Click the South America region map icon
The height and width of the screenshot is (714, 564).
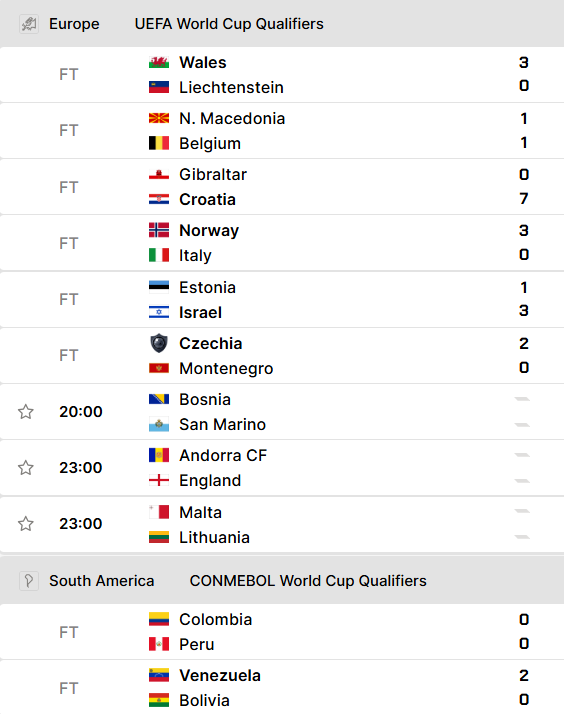tap(29, 581)
